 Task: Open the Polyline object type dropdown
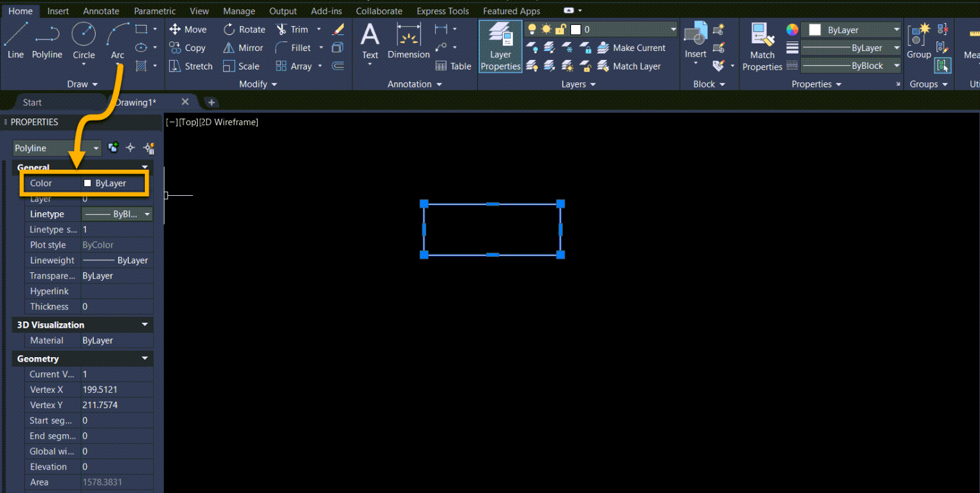[96, 148]
